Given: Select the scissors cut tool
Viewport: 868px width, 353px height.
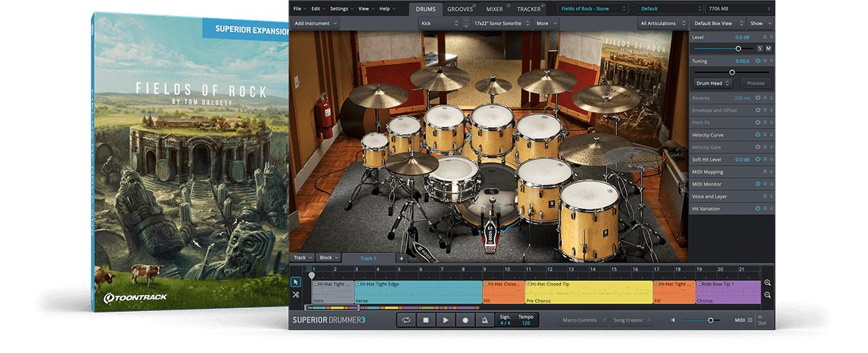Looking at the screenshot, I should coord(296,294).
